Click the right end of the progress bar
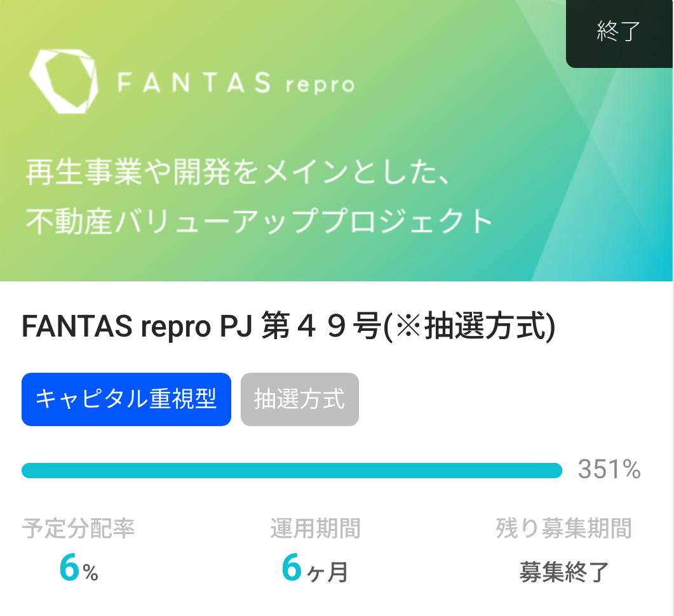The image size is (674, 616). (556, 471)
